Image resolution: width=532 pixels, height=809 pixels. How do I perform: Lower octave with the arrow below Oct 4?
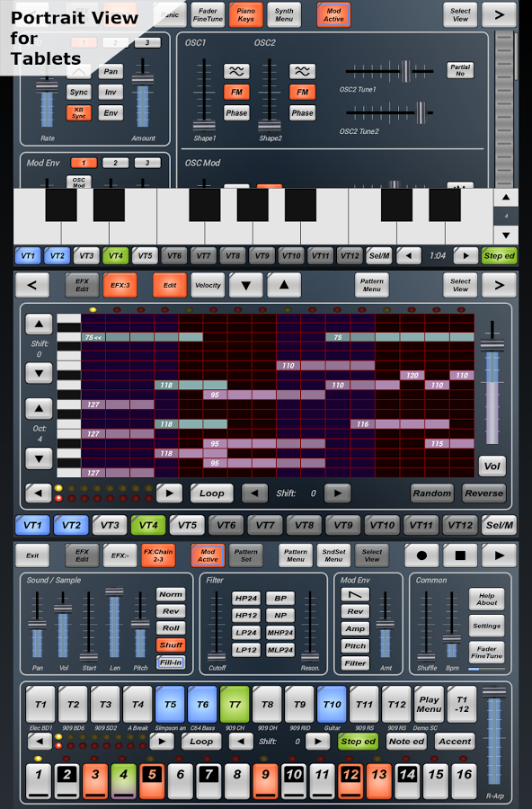40,458
